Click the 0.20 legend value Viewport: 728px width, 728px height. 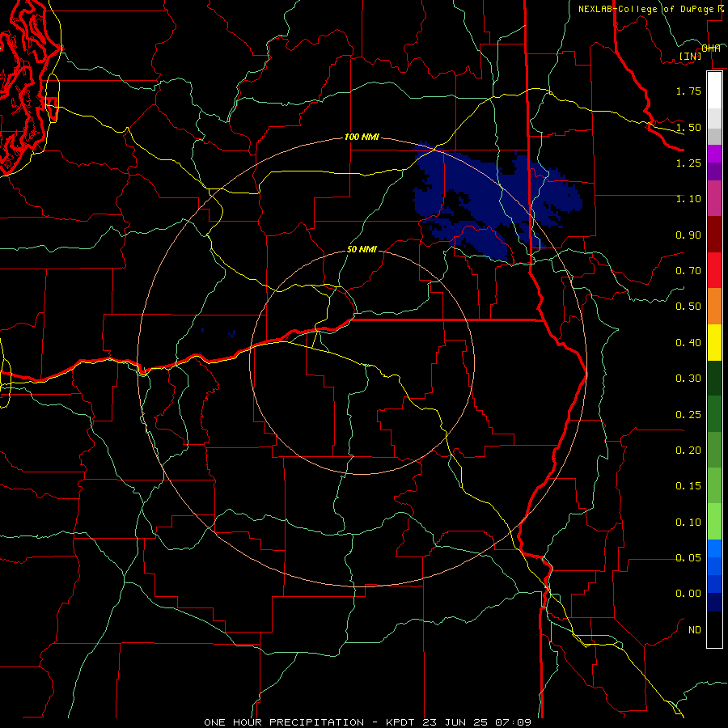tap(688, 451)
